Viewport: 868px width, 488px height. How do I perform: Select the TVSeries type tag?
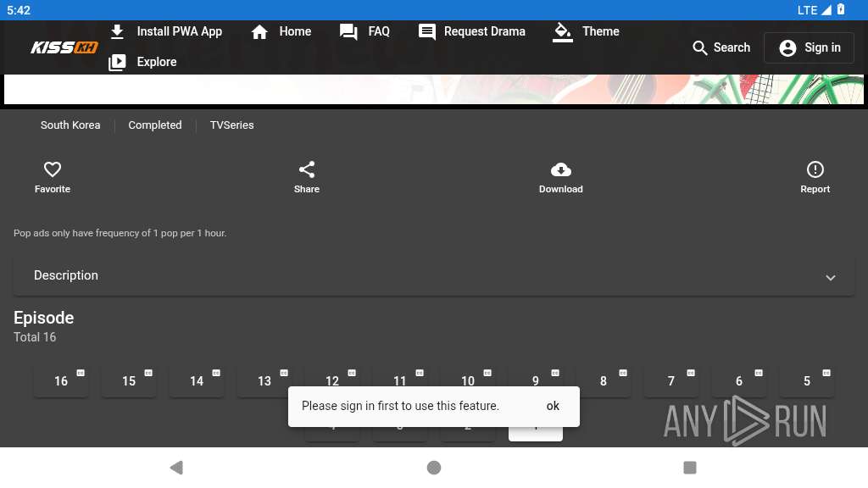(x=231, y=125)
